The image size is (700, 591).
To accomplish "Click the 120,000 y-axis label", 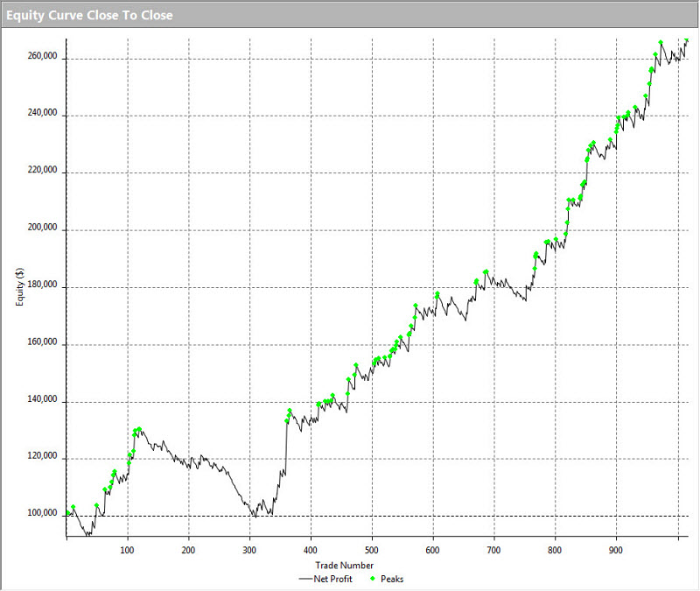I will pos(42,456).
